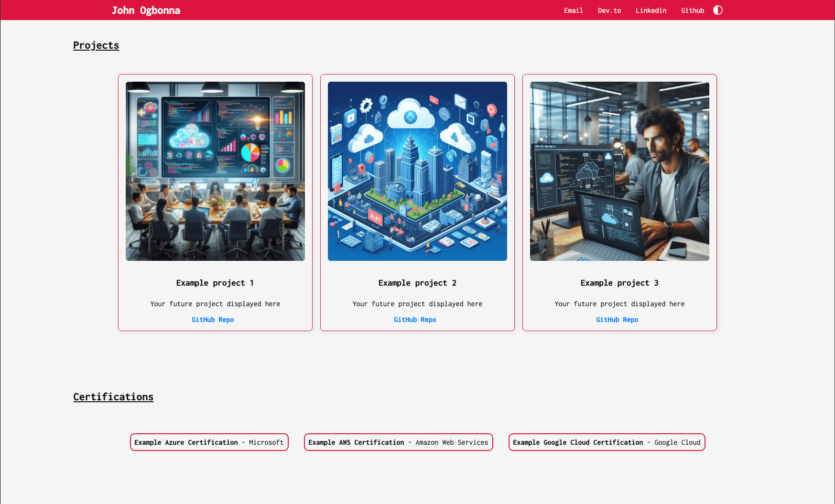Open GitHub Repo for Example project 1
This screenshot has height=504, width=835.
coord(213,320)
